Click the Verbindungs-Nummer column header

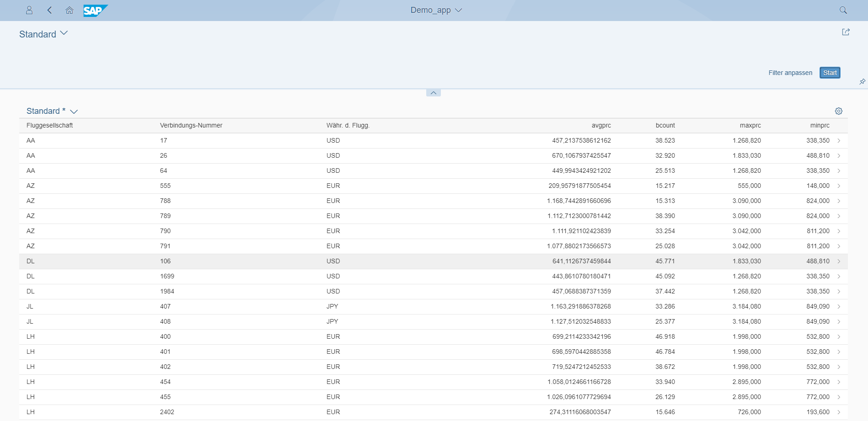click(191, 125)
